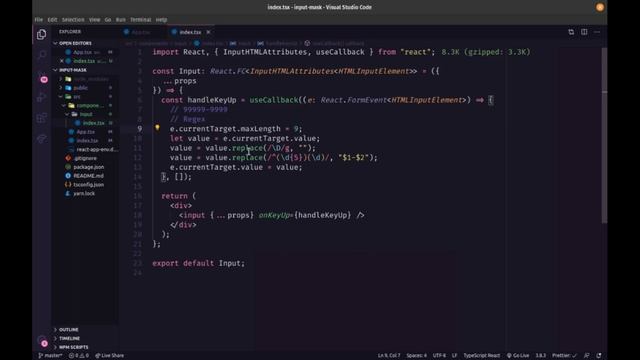The image size is (640, 360).
Task: Close index.tsx in Open Editors list
Action: 62,61
